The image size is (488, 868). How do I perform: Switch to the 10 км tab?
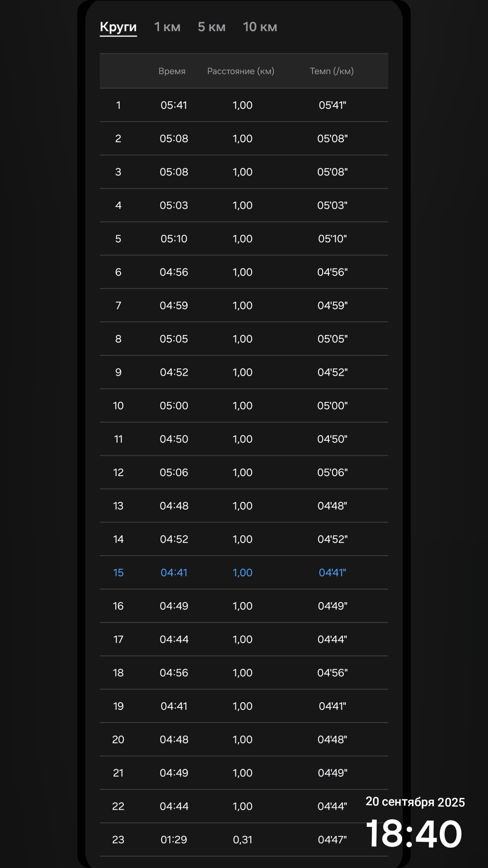pos(260,27)
